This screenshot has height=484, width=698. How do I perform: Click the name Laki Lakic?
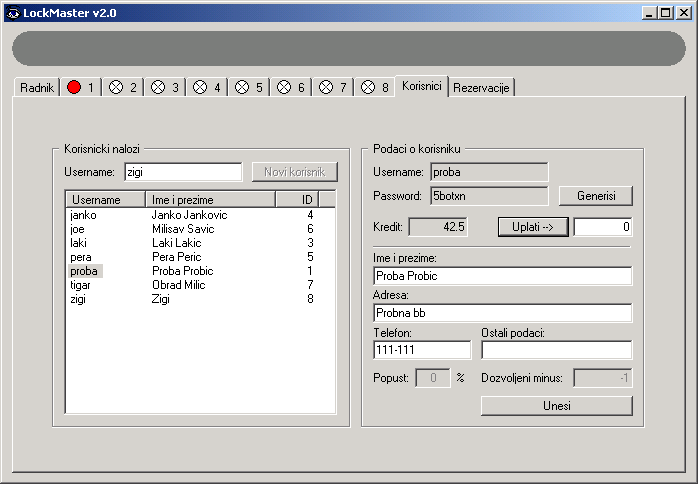point(176,243)
